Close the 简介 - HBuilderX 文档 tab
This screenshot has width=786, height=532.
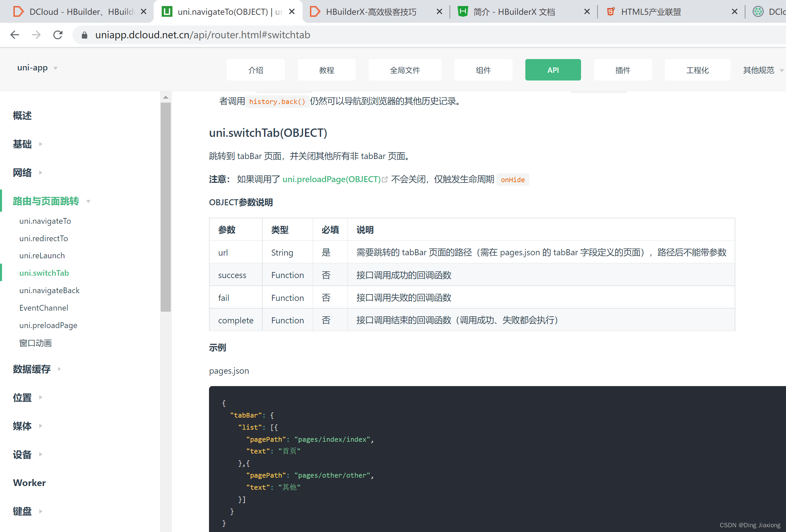(587, 12)
